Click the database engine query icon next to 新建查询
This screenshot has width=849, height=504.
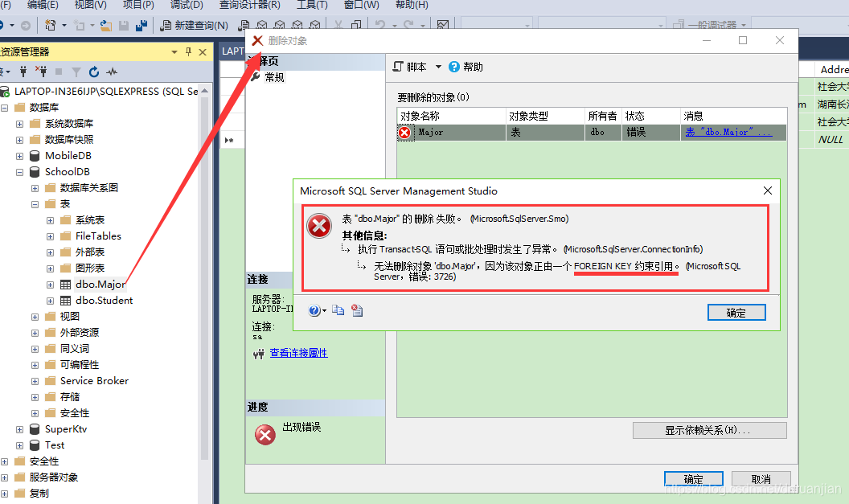pyautogui.click(x=244, y=26)
